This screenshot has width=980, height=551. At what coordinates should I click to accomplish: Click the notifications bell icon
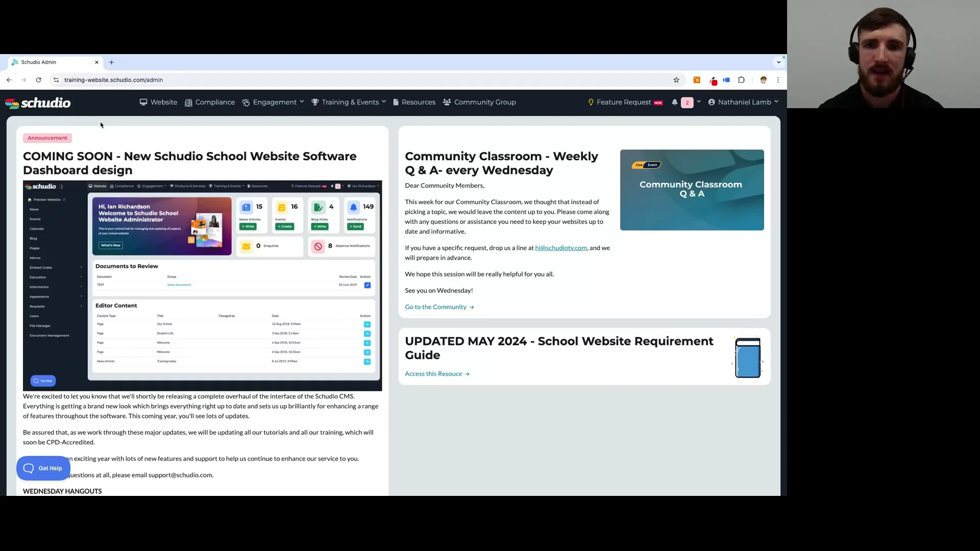[x=675, y=103]
